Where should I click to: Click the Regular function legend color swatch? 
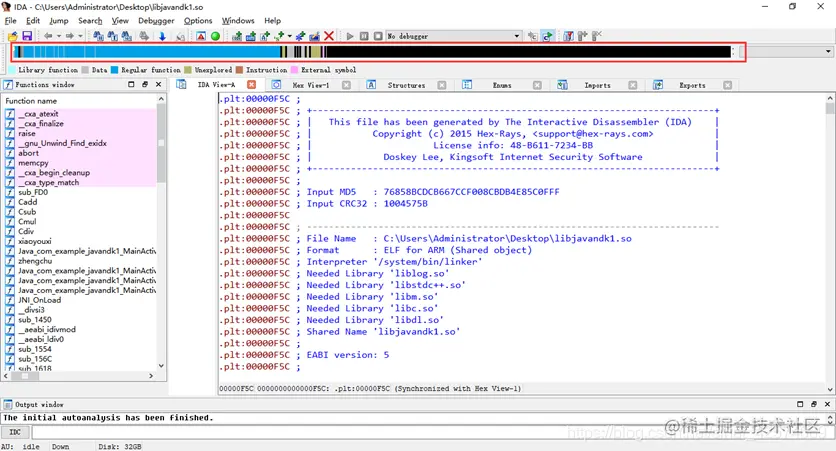pyautogui.click(x=114, y=70)
